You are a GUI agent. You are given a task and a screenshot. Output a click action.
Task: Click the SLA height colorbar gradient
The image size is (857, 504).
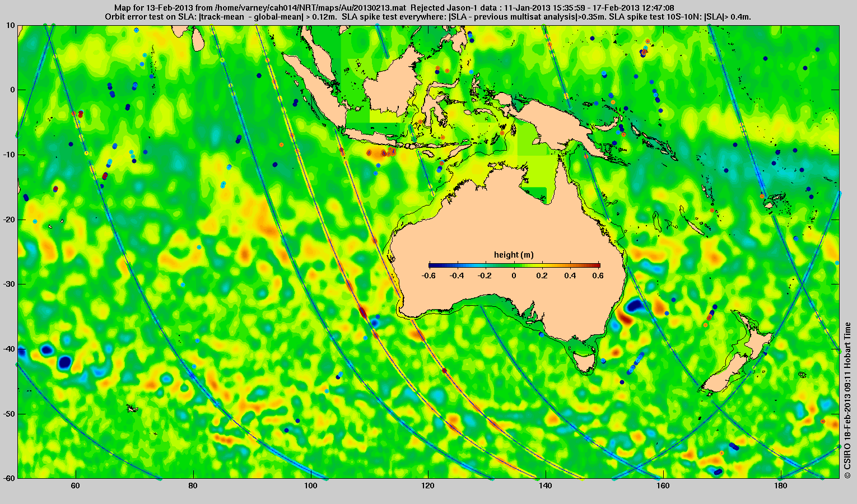tap(514, 265)
